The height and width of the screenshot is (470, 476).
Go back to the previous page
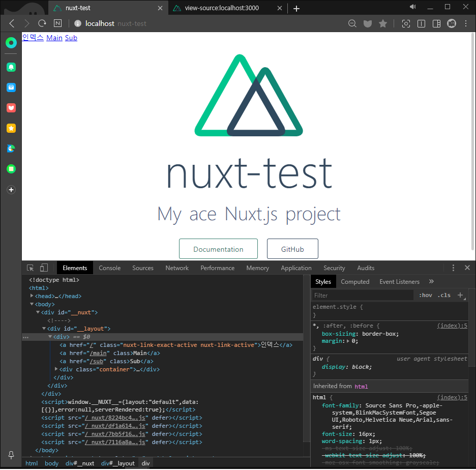point(12,23)
